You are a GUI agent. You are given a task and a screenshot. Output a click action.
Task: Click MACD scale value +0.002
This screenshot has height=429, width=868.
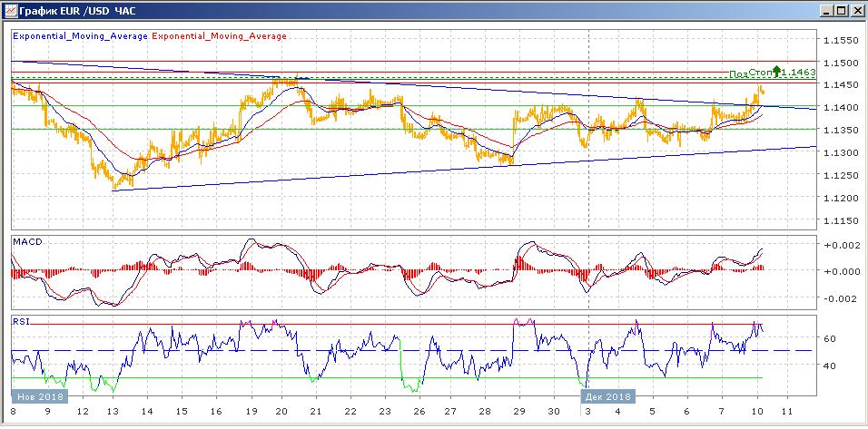pyautogui.click(x=841, y=246)
